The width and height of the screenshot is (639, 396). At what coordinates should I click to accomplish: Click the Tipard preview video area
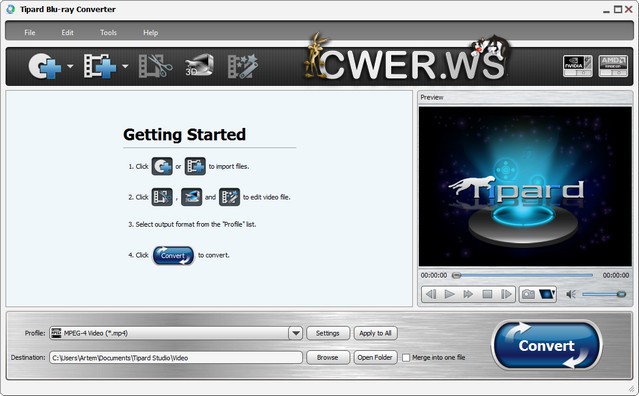pos(525,187)
